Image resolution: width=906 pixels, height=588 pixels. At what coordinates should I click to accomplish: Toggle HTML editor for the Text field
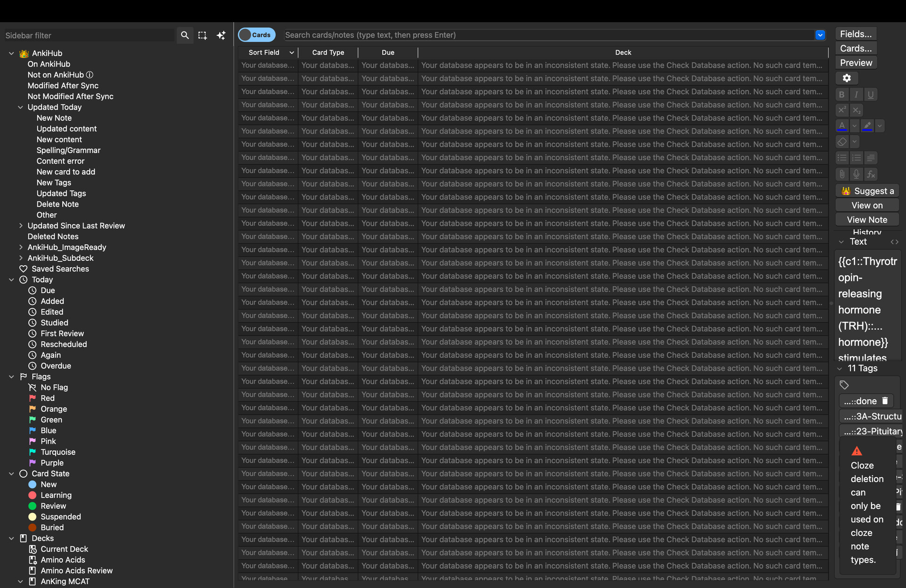(x=894, y=242)
